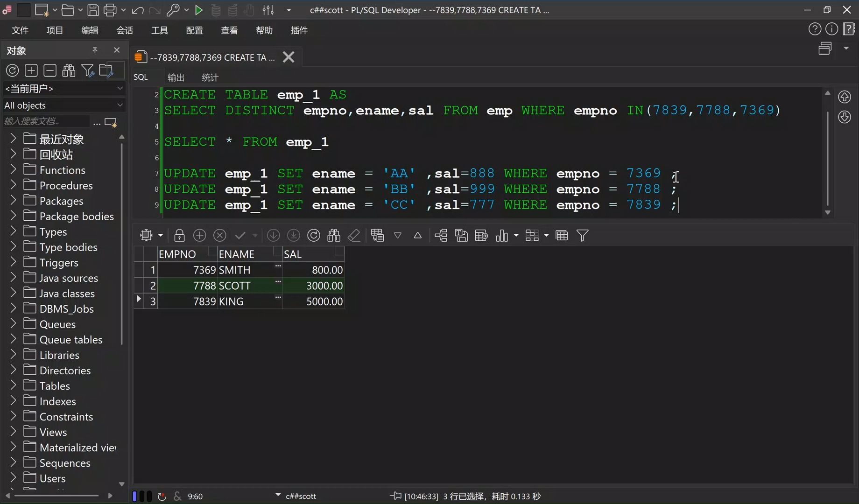Toggle the pin icon on the object panel

pyautogui.click(x=95, y=50)
